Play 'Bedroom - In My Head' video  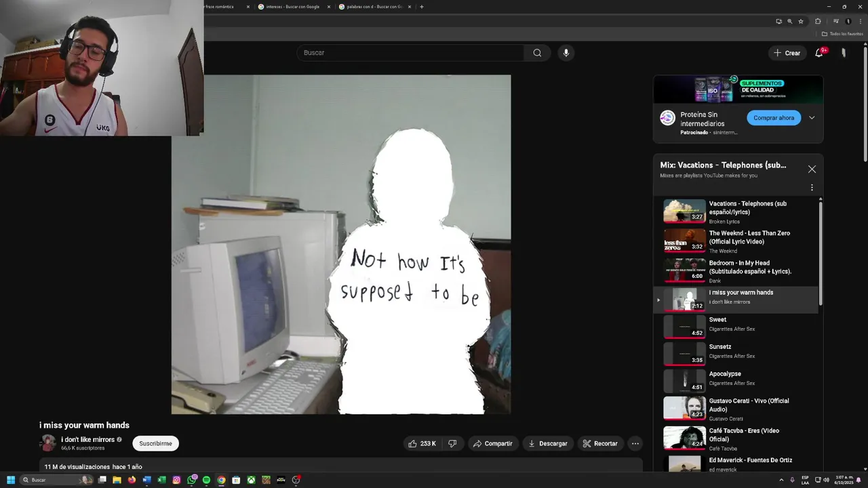coord(737,271)
